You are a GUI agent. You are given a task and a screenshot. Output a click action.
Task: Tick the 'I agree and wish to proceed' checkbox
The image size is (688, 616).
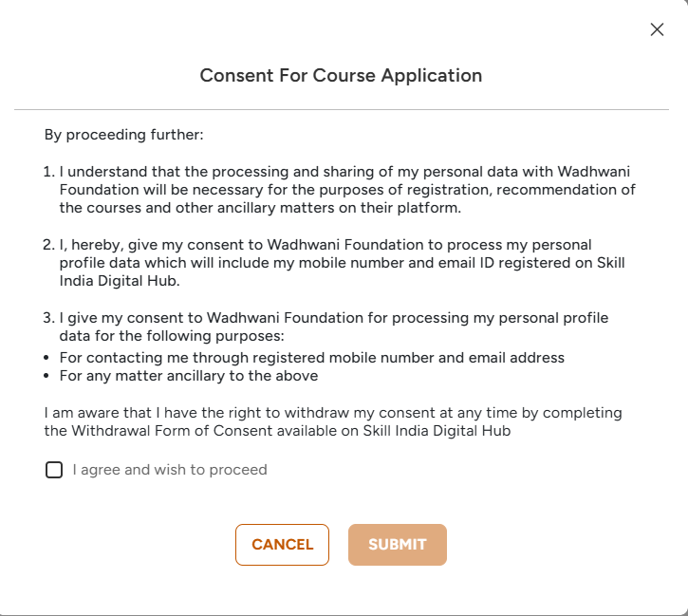pos(54,470)
